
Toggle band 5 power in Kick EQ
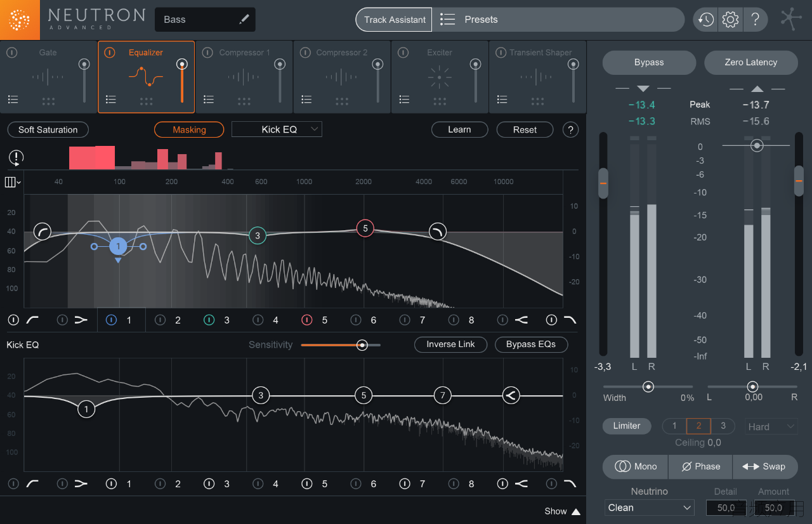click(x=307, y=484)
